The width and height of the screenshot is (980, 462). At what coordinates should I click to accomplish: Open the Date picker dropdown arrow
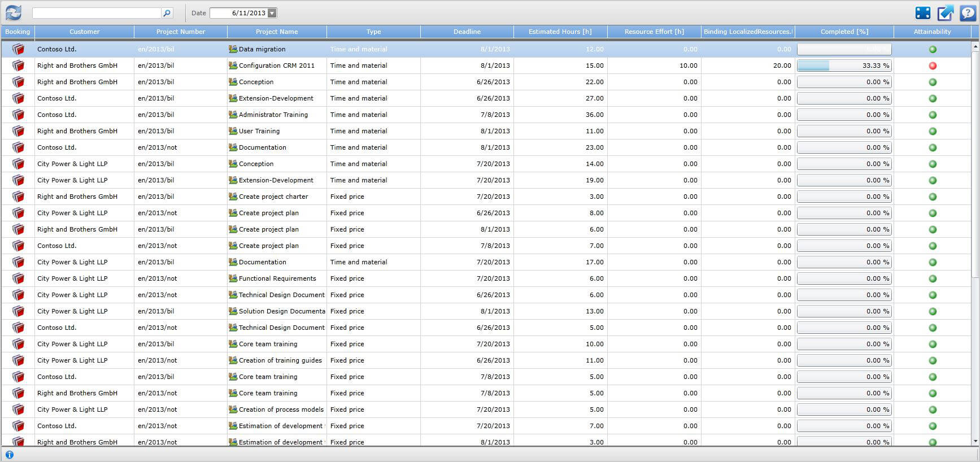click(x=272, y=13)
